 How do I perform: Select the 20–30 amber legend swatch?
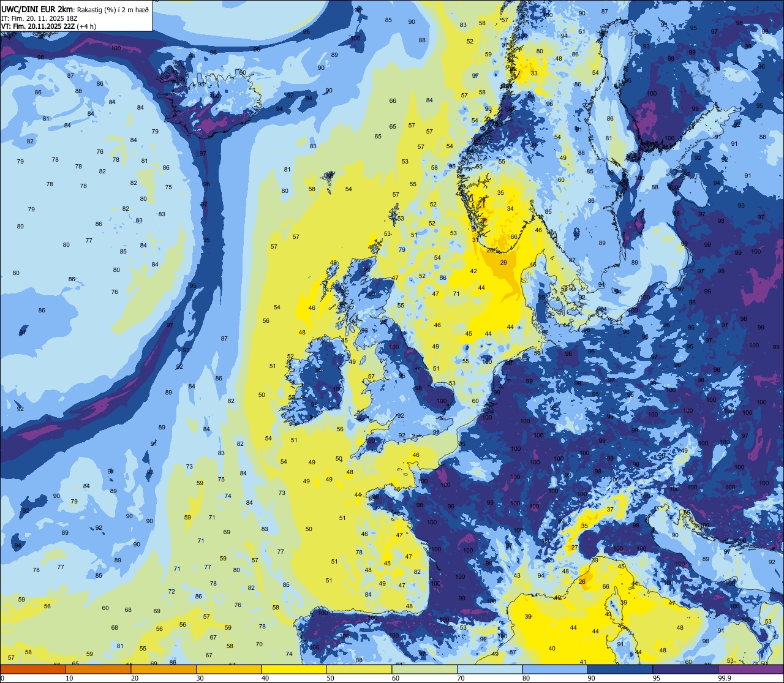pos(164,669)
